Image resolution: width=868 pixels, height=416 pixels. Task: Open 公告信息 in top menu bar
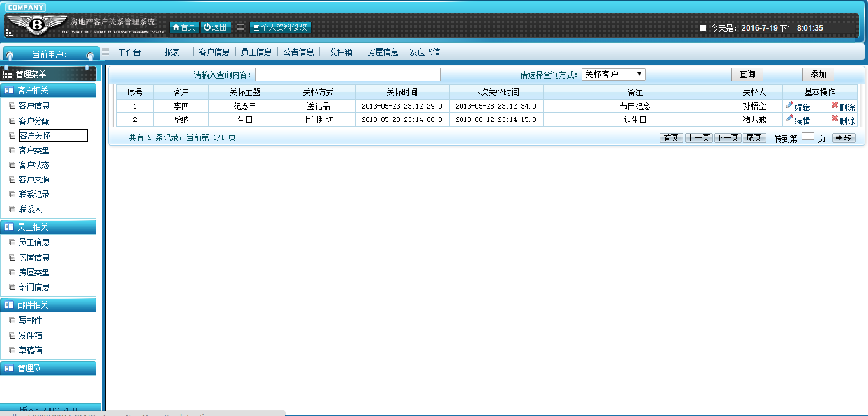click(x=299, y=52)
